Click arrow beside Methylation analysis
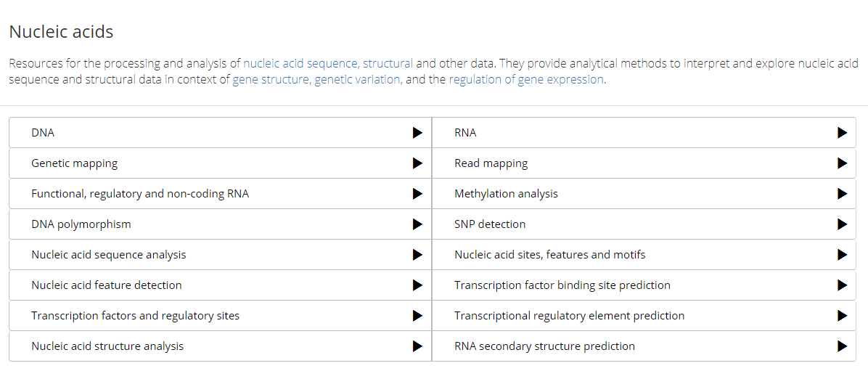868x379 pixels. 842,194
